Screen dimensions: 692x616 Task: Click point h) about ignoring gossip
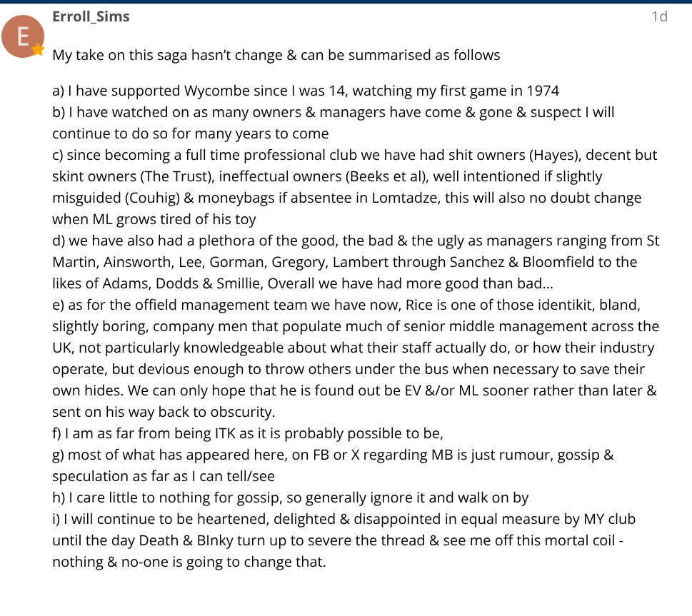coord(290,498)
